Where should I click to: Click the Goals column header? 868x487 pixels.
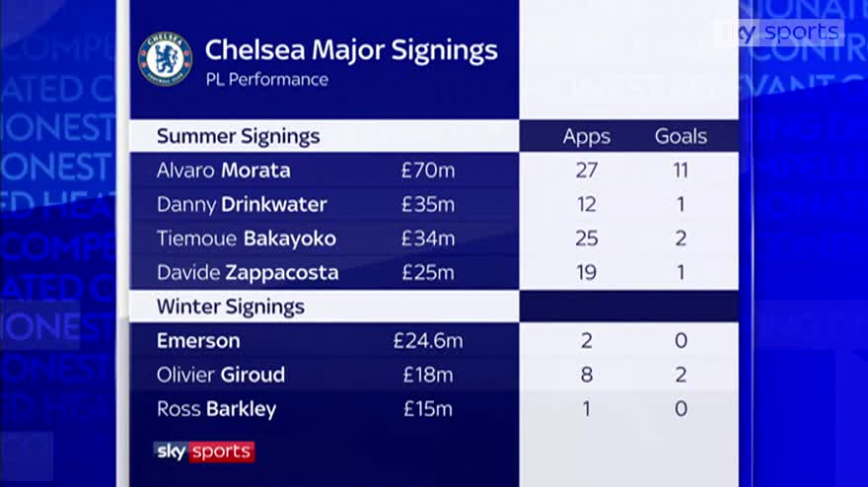pos(681,136)
